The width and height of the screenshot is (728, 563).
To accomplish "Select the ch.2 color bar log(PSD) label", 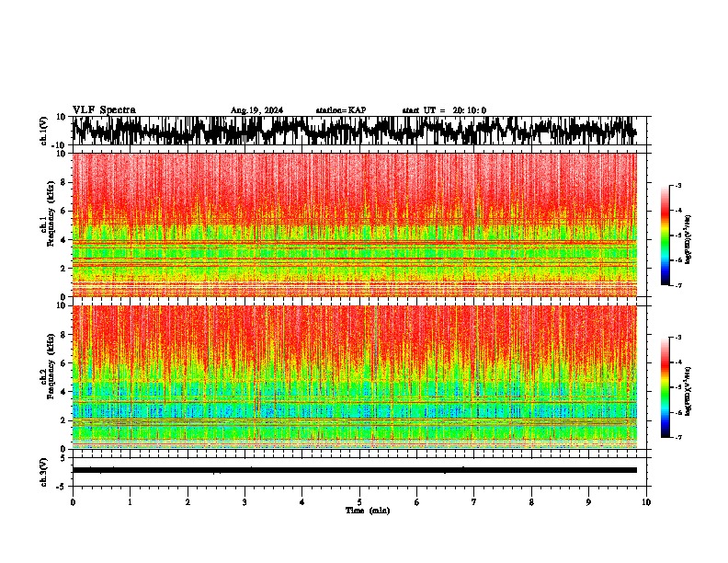I will [x=688, y=391].
